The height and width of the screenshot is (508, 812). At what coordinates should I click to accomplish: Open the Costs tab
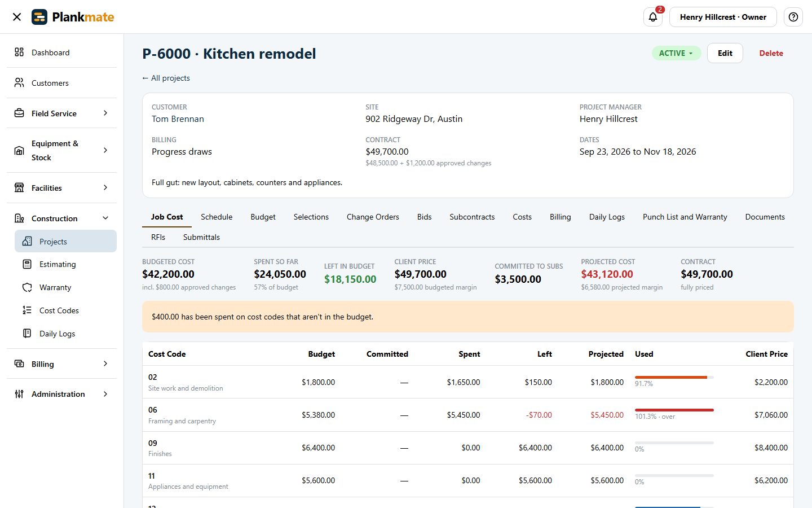[522, 217]
